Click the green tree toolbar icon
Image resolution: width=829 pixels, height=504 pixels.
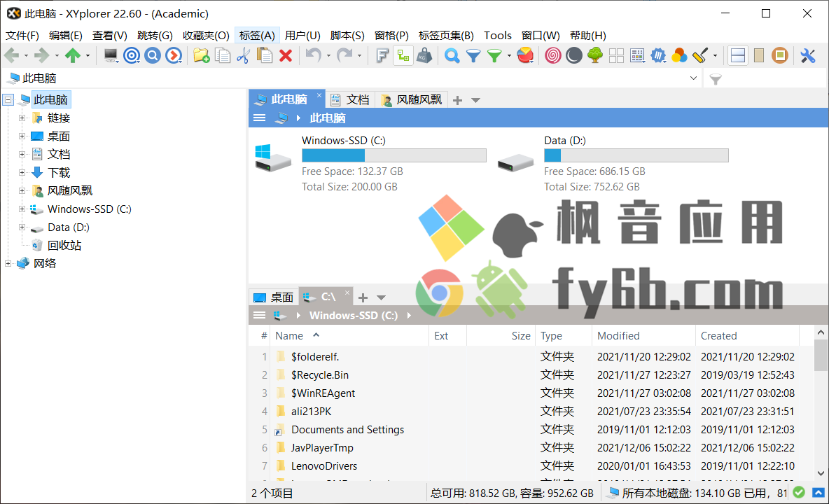(x=595, y=55)
